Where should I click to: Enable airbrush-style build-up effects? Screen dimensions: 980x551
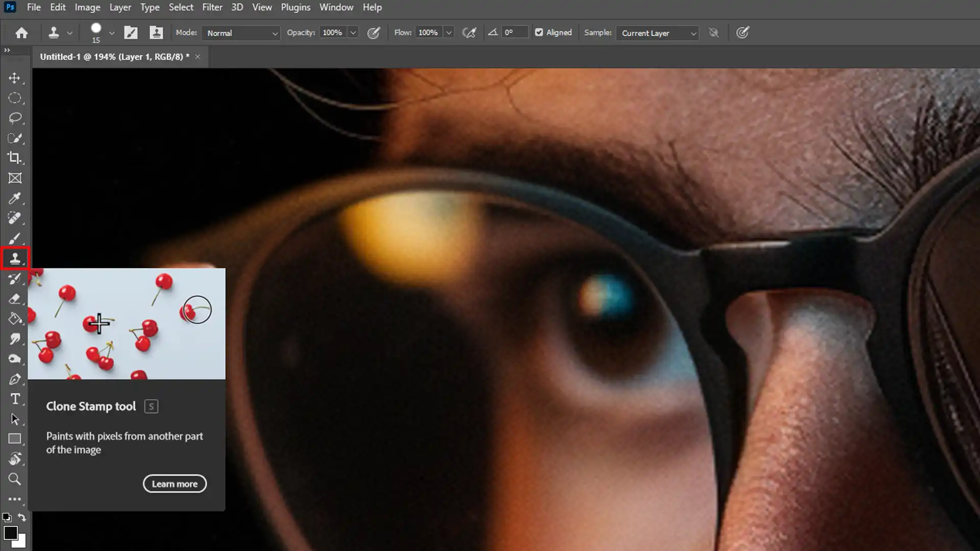pos(469,33)
